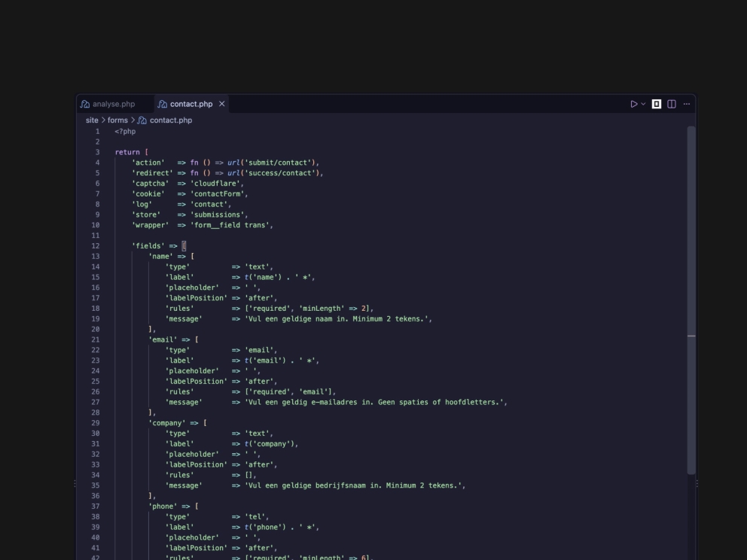
Task: Click the 'cloudflare' captcha value
Action: click(217, 184)
